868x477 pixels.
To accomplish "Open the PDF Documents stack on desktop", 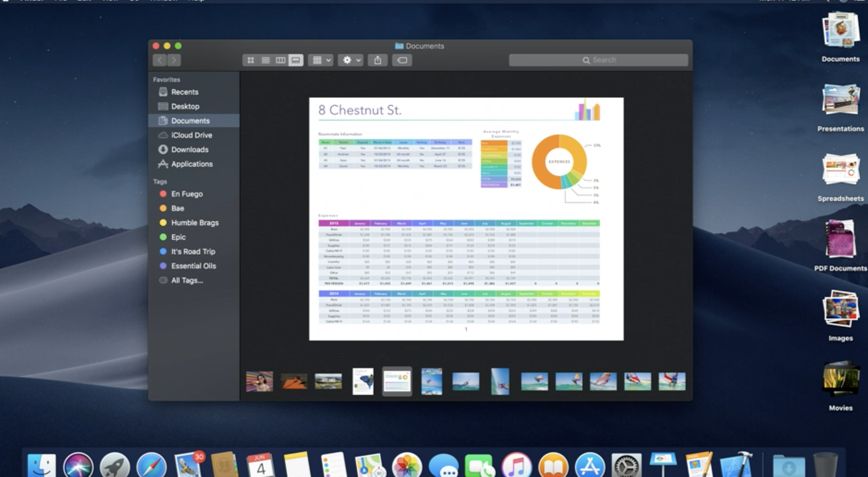I will [840, 245].
